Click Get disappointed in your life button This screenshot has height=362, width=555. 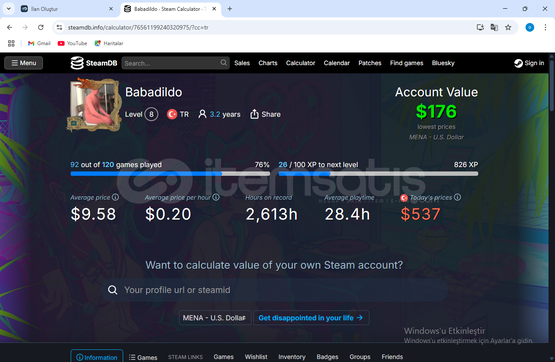[x=311, y=318]
